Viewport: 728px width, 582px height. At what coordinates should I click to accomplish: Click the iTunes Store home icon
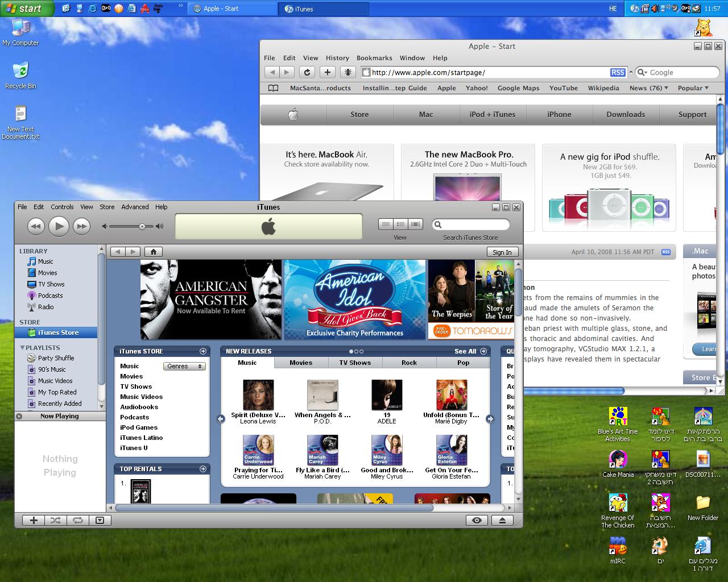tap(154, 252)
